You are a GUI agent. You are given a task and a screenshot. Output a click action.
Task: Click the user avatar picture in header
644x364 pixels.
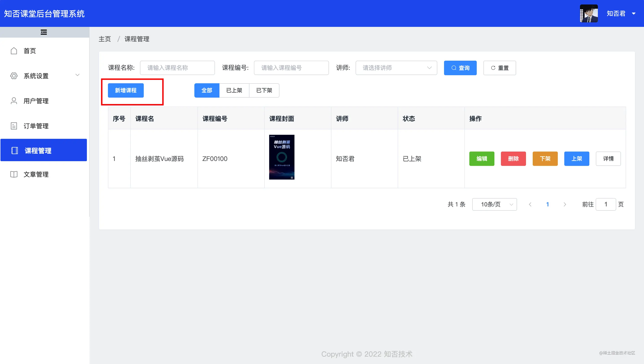[589, 13]
